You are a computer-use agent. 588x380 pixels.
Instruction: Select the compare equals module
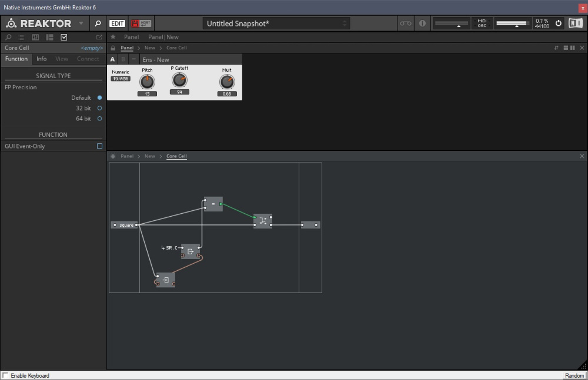tap(213, 204)
